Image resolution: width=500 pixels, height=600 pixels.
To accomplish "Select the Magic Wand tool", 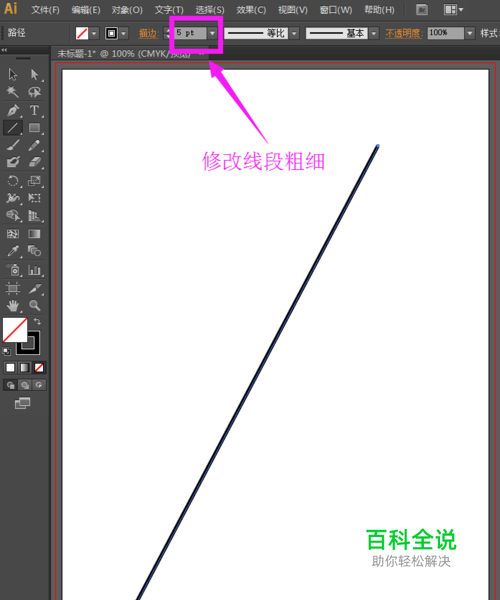I will [x=13, y=92].
